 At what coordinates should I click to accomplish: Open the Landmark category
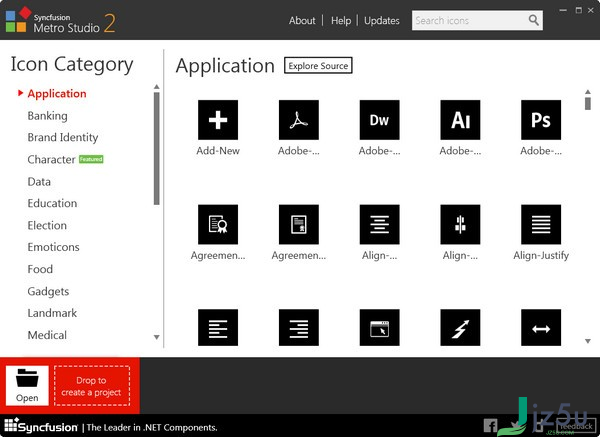click(52, 313)
